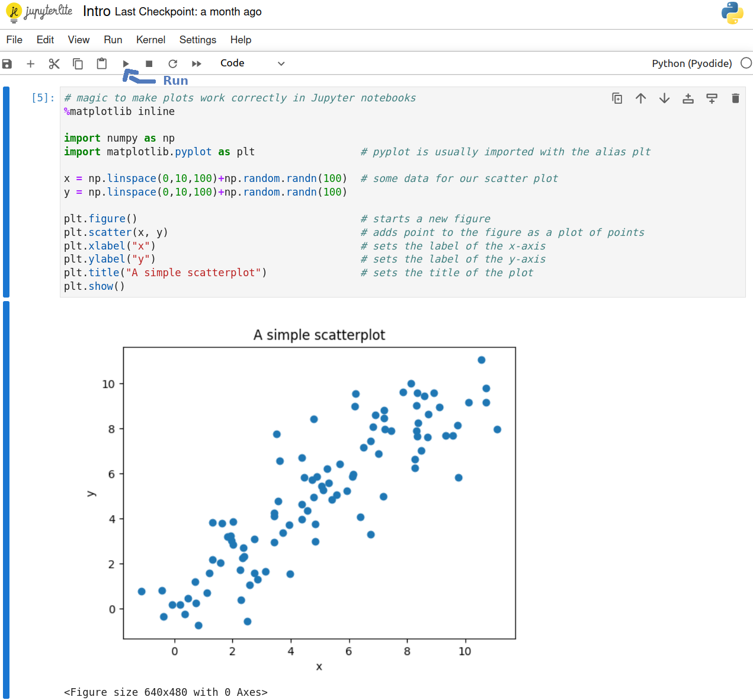The width and height of the screenshot is (753, 700).
Task: Save the notebook
Action: tap(7, 63)
